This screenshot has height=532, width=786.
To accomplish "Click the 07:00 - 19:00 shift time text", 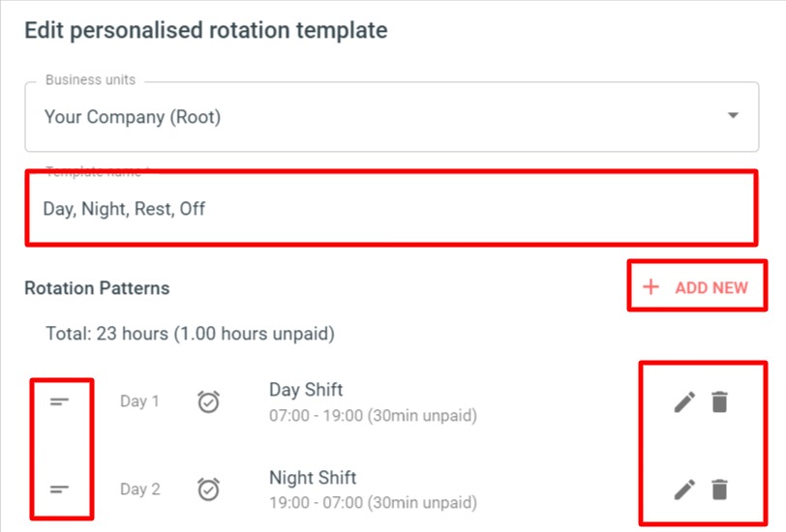I will (373, 415).
